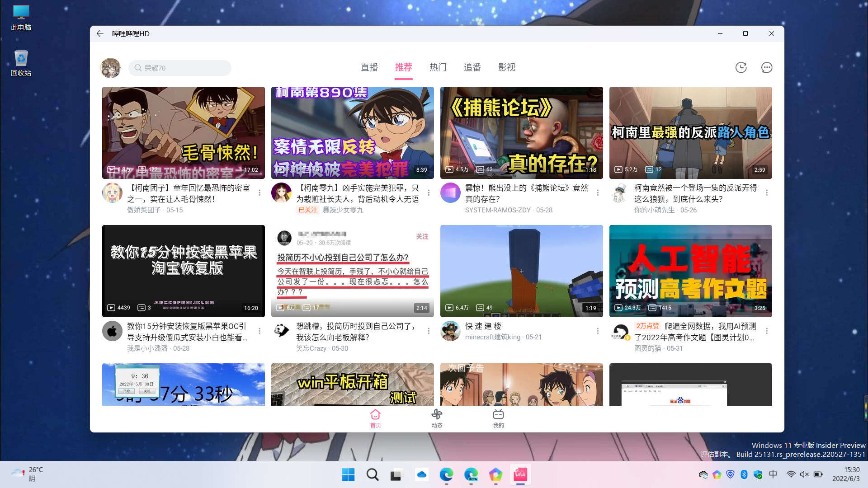Click the SYSTEM-RAMOS-ZDY uploader avatar

pyautogui.click(x=450, y=193)
